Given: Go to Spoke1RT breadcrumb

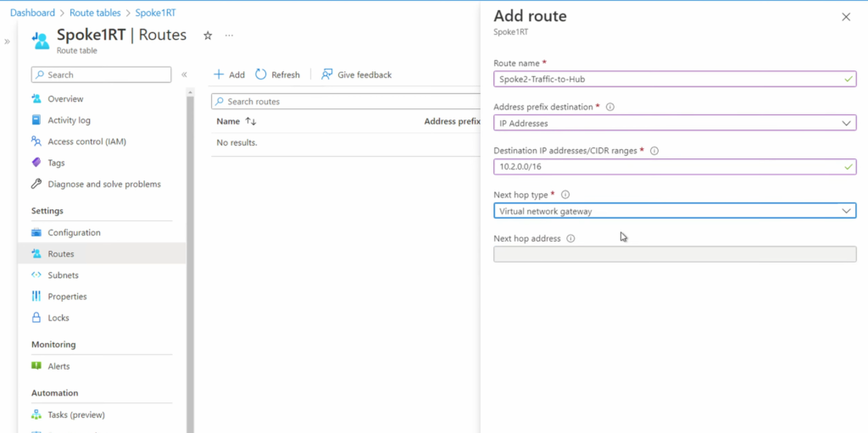Looking at the screenshot, I should [156, 13].
